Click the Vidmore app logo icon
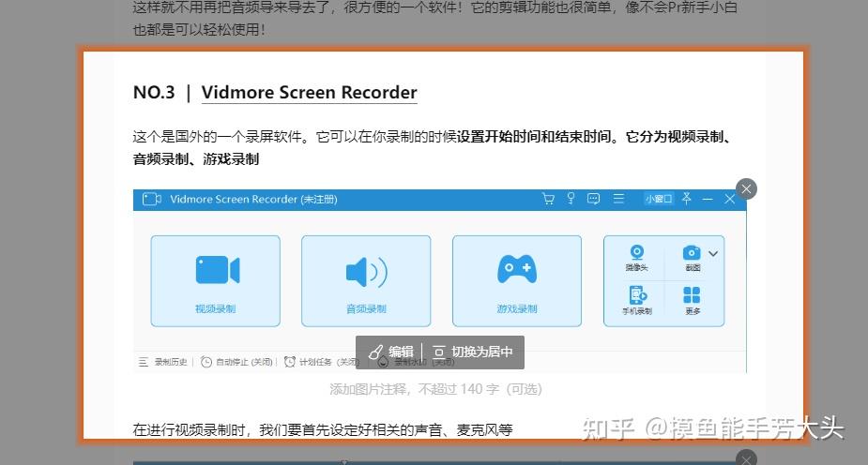 pos(152,199)
